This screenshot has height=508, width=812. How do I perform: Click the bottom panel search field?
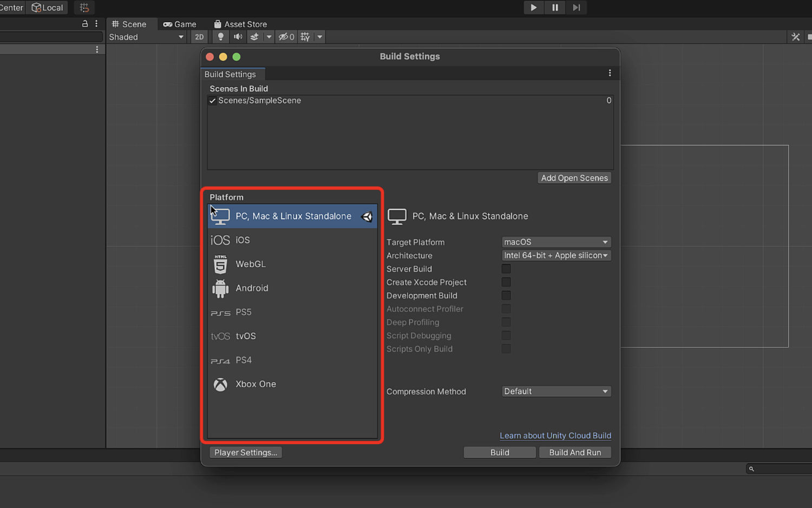click(x=778, y=469)
